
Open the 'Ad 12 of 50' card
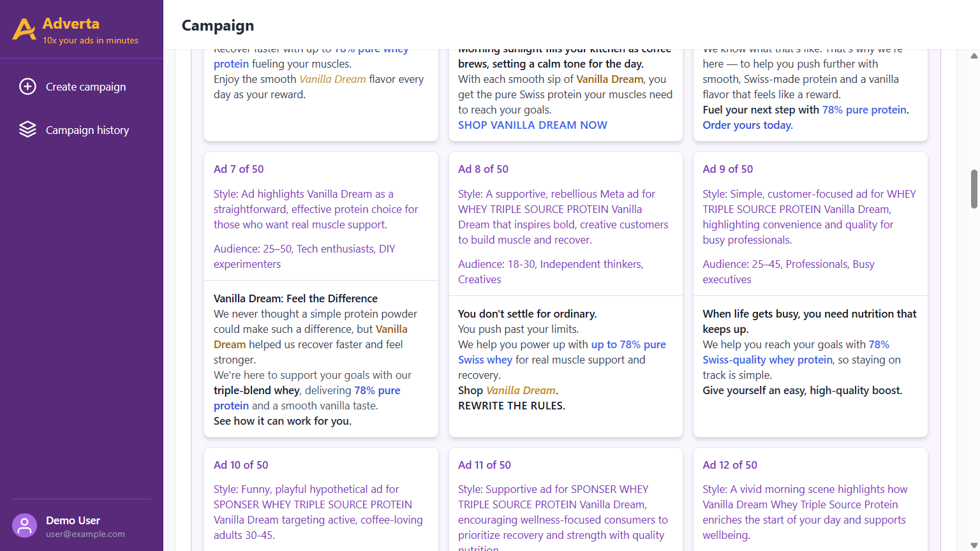(x=729, y=465)
